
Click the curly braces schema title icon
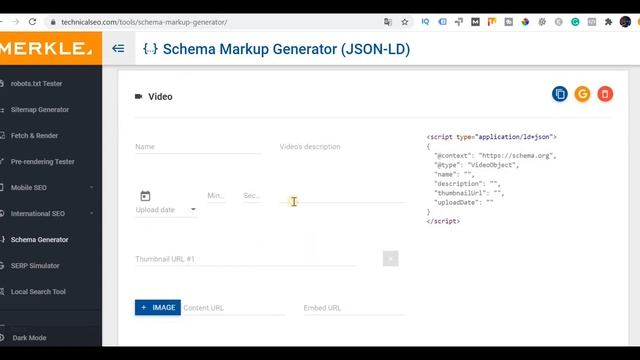coord(150,49)
